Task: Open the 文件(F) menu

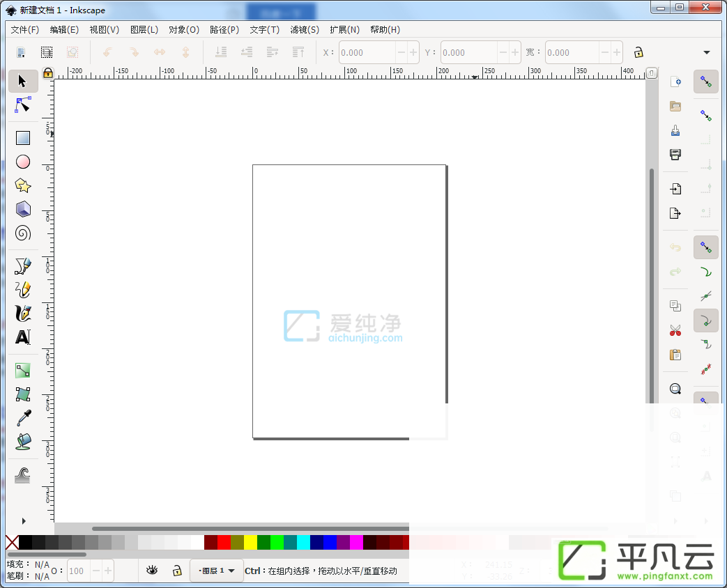Action: [x=25, y=30]
